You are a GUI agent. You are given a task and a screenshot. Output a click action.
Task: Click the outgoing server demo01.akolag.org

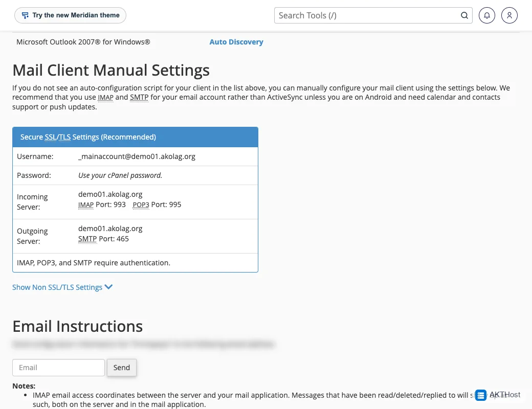pos(110,229)
